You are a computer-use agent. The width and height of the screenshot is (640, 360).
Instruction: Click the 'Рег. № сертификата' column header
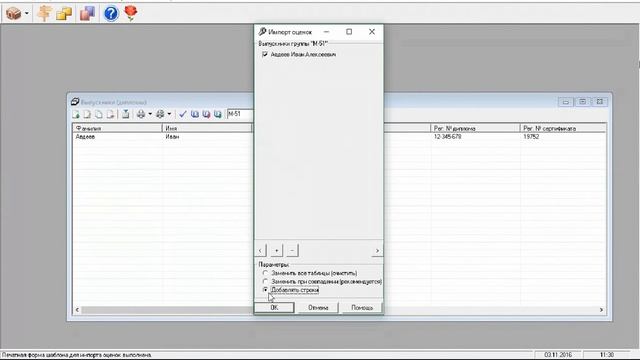click(x=563, y=128)
